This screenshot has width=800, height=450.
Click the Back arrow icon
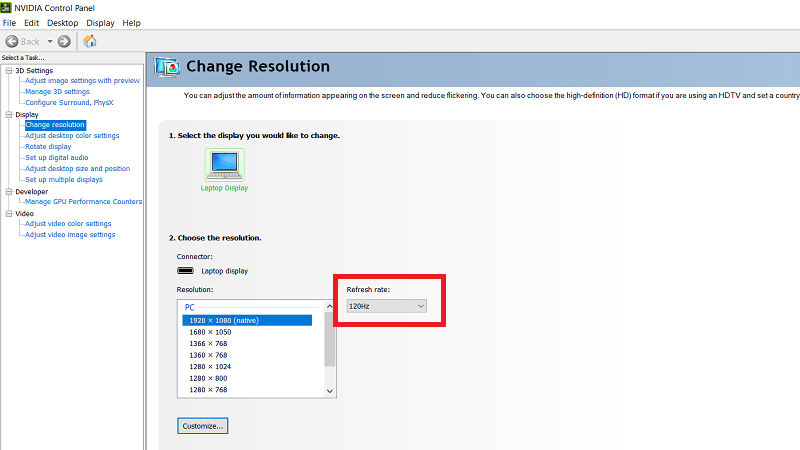point(12,41)
